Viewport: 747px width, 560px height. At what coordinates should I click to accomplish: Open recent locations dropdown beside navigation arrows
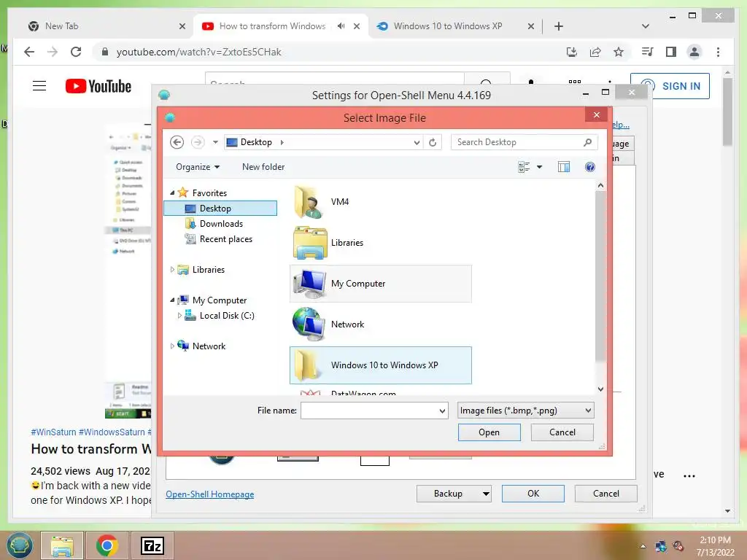tap(215, 142)
